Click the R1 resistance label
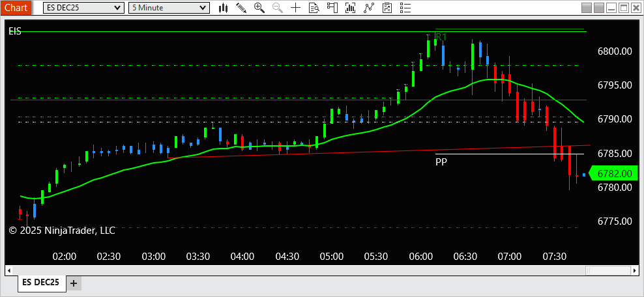Screen dimensions: 644x297 point(441,37)
